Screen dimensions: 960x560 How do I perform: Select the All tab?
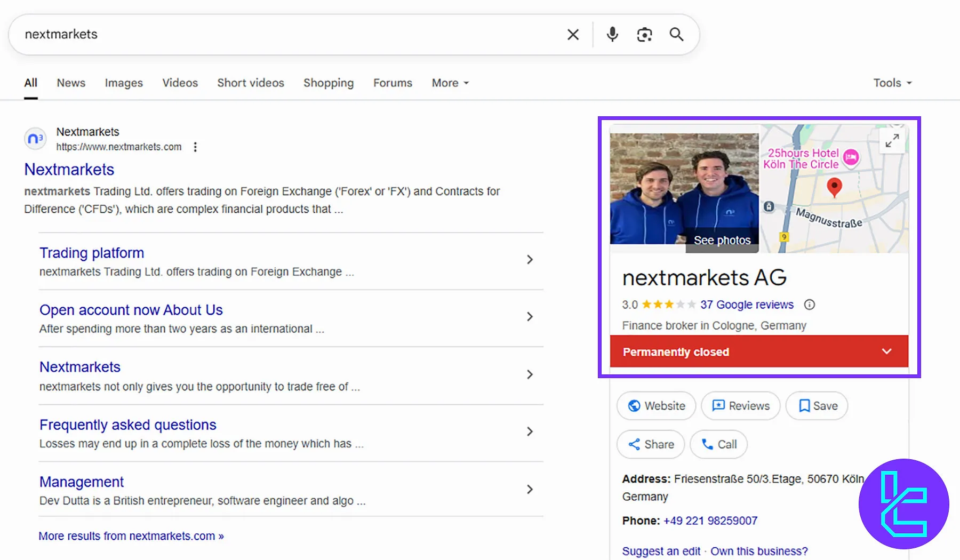31,83
